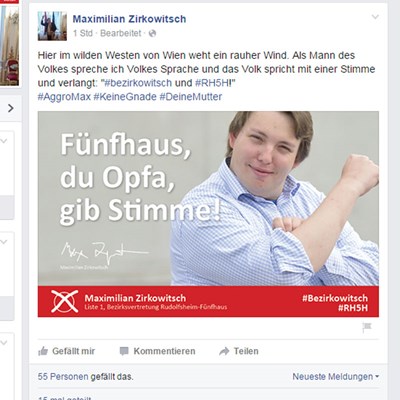Open the left sidebar photo thumbnail
This screenshot has height=400, width=400.
9,45
